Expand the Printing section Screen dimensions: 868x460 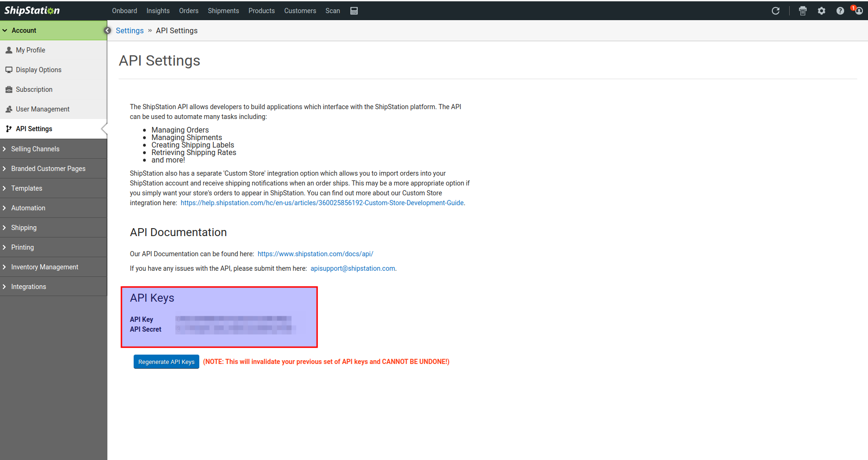coord(53,247)
